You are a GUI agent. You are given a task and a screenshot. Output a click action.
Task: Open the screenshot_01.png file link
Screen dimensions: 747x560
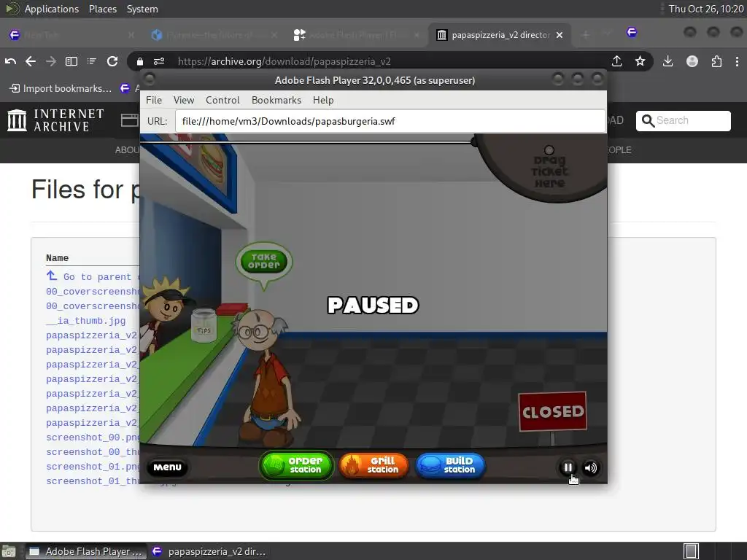coord(93,466)
